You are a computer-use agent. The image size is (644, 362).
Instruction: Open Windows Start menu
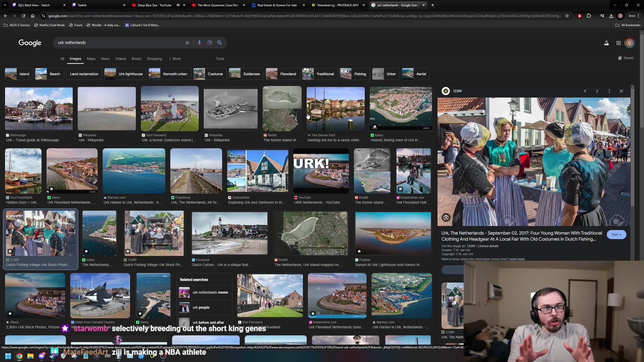(8, 356)
